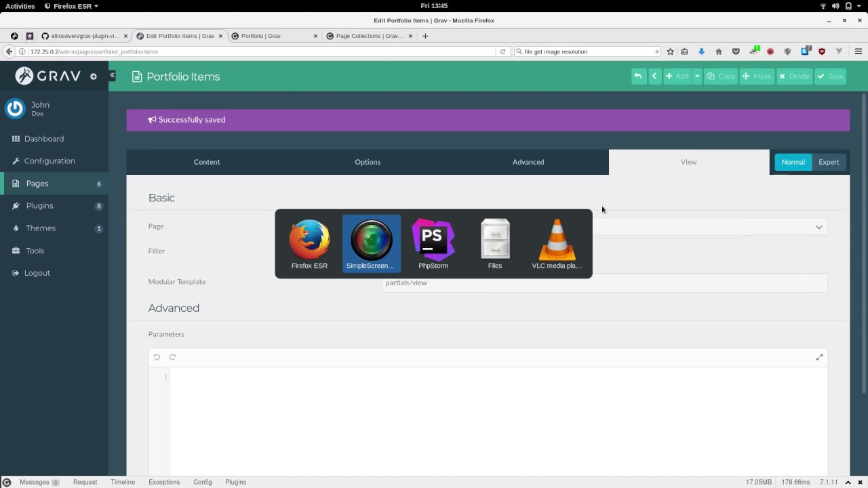This screenshot has height=488, width=868.
Task: Select SimpleScreenRecorder in the app switcher
Action: 371,244
